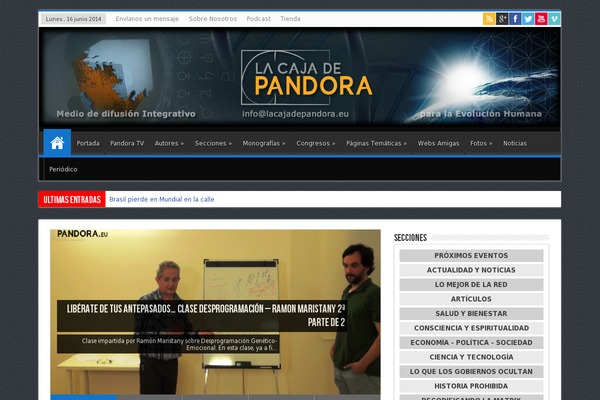Viewport: 600px width, 400px height.
Task: Open the Facebook social icon
Action: (x=515, y=18)
